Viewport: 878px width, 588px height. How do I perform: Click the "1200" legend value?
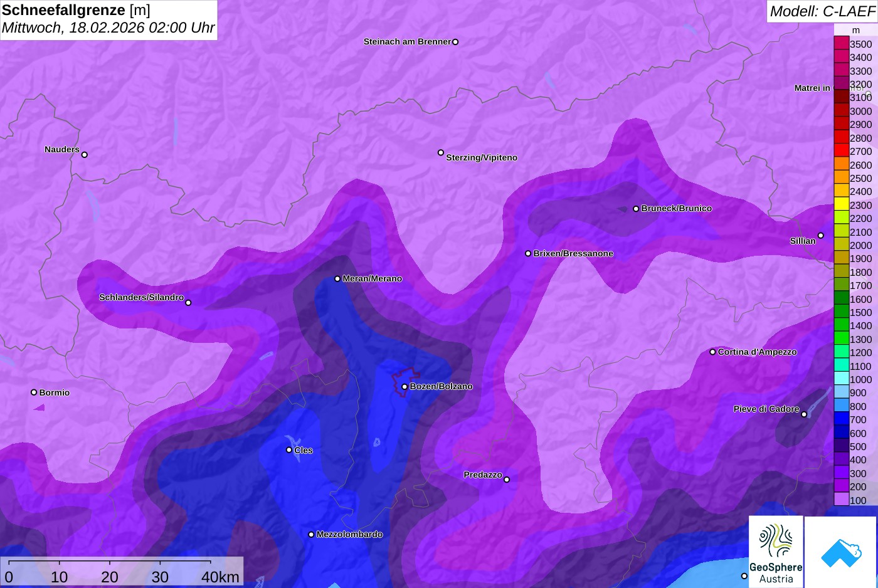click(x=861, y=352)
